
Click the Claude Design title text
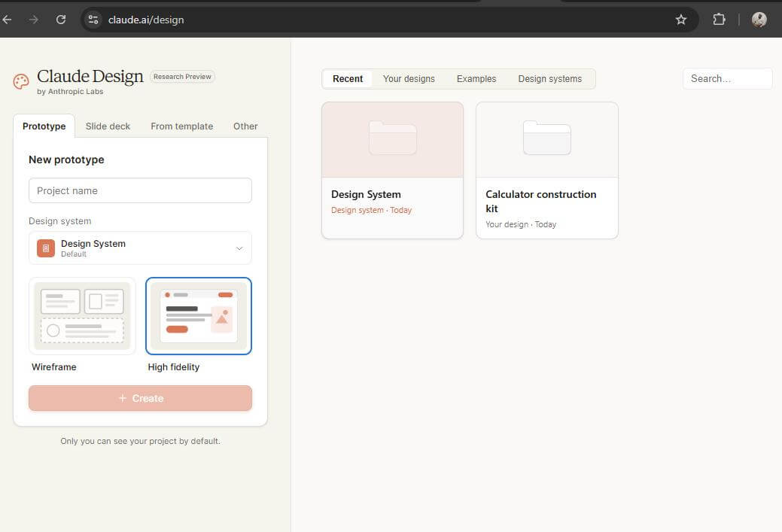90,76
